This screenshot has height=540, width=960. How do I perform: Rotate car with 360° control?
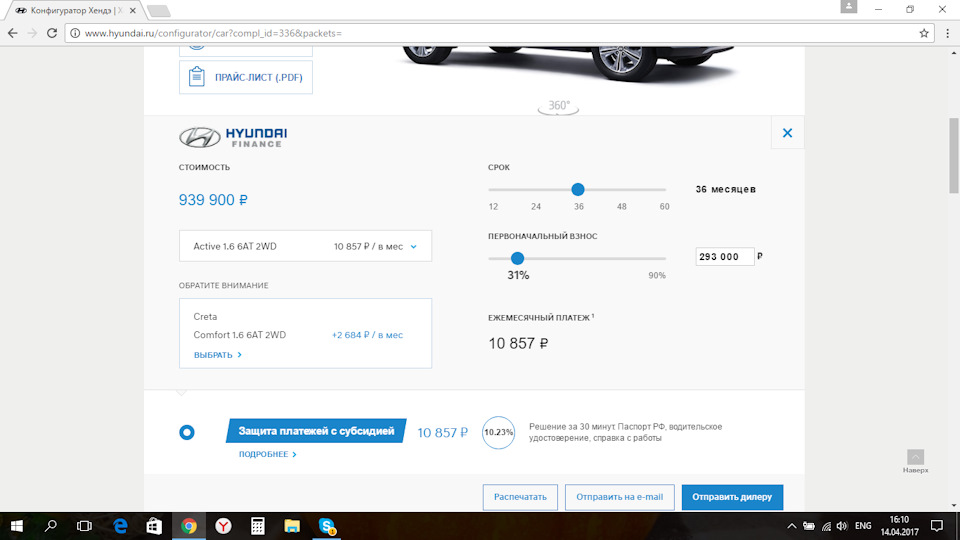[558, 107]
